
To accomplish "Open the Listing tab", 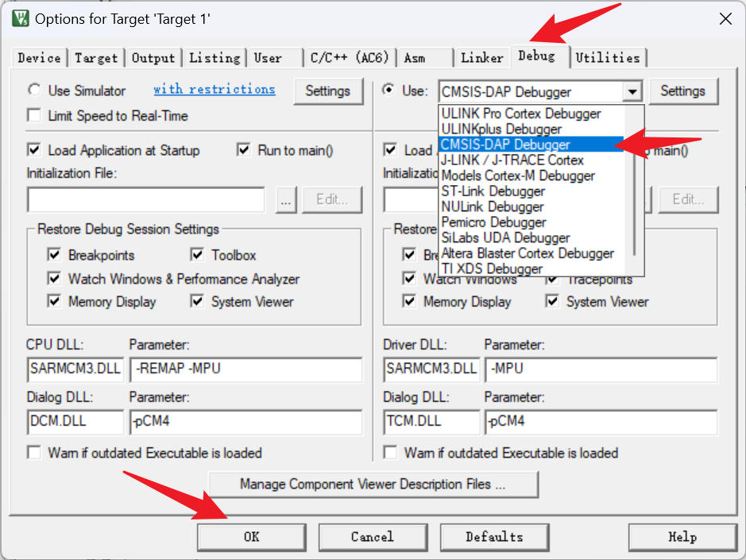I will click(x=215, y=58).
